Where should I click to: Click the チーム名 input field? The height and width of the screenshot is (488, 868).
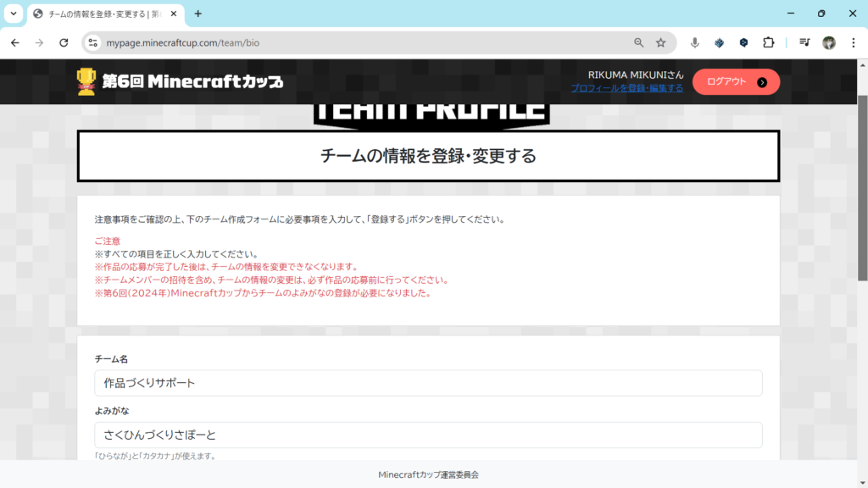pos(428,383)
